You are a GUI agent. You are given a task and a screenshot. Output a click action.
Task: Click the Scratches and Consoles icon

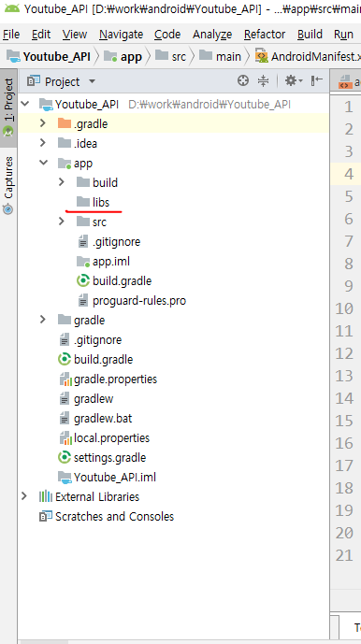[46, 516]
